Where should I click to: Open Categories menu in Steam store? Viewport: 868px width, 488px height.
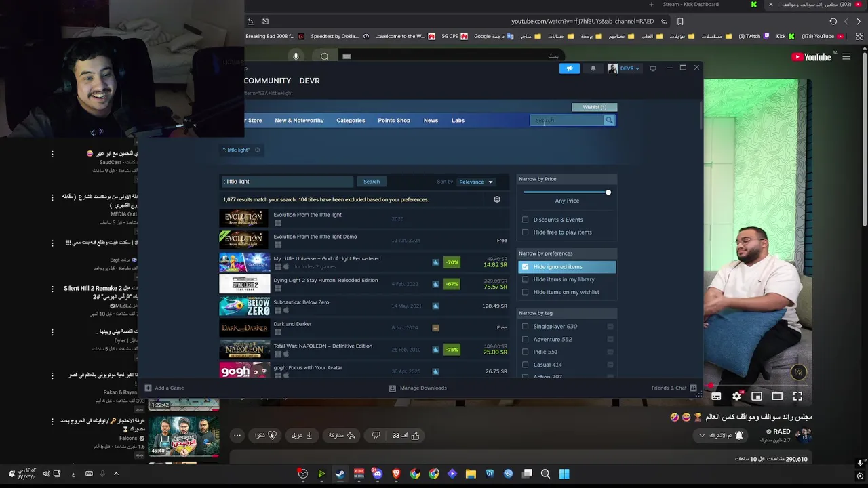click(x=351, y=121)
